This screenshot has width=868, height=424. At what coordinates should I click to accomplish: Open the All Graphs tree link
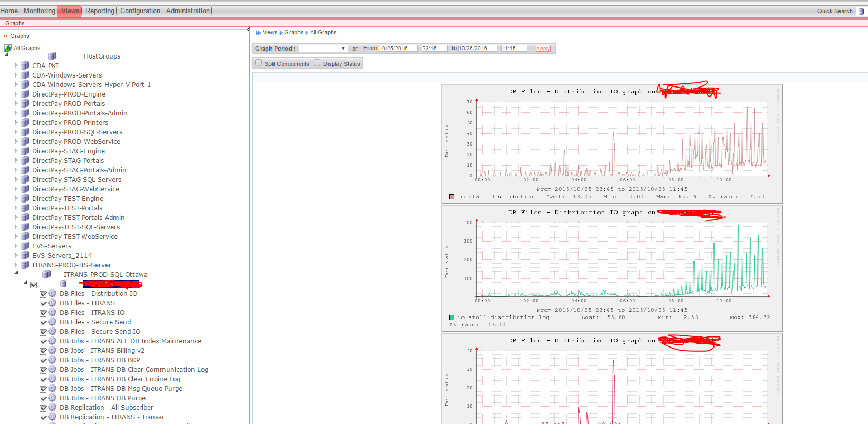point(27,48)
